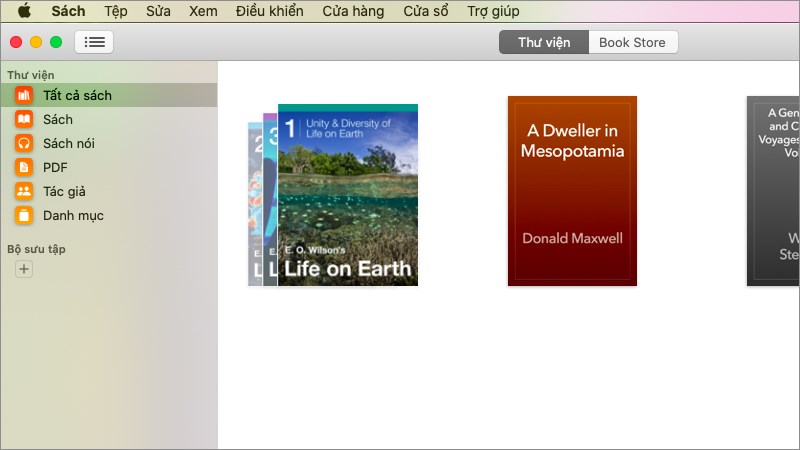Open Life on Earth volume 3 cover
Image resolution: width=800 pixels, height=450 pixels.
click(270, 199)
